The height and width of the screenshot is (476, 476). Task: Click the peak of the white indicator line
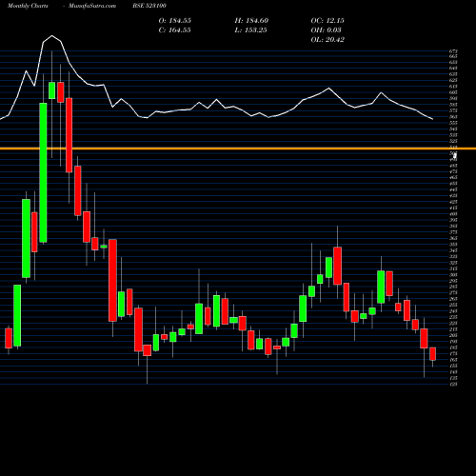click(x=52, y=35)
